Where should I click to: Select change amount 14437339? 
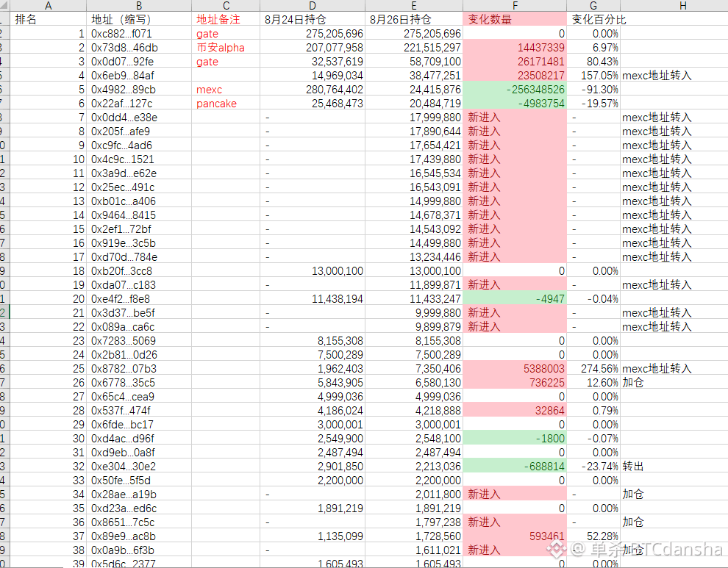[x=515, y=47]
